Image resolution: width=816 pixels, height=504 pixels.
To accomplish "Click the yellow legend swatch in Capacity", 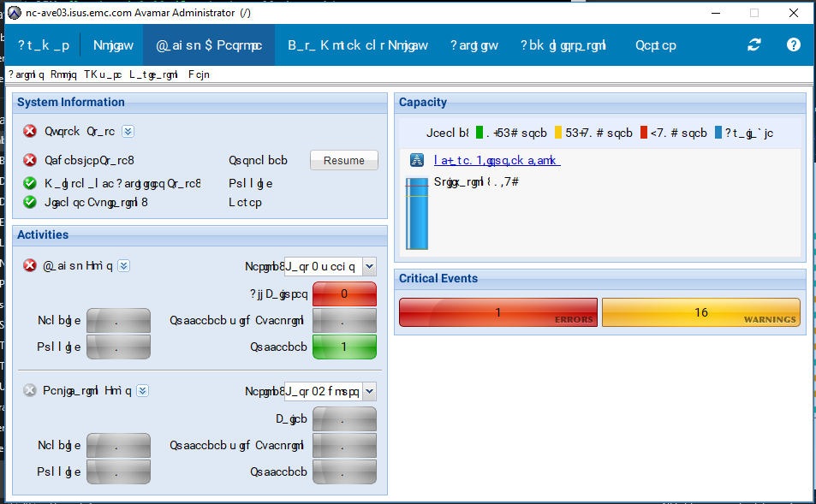I will click(558, 133).
